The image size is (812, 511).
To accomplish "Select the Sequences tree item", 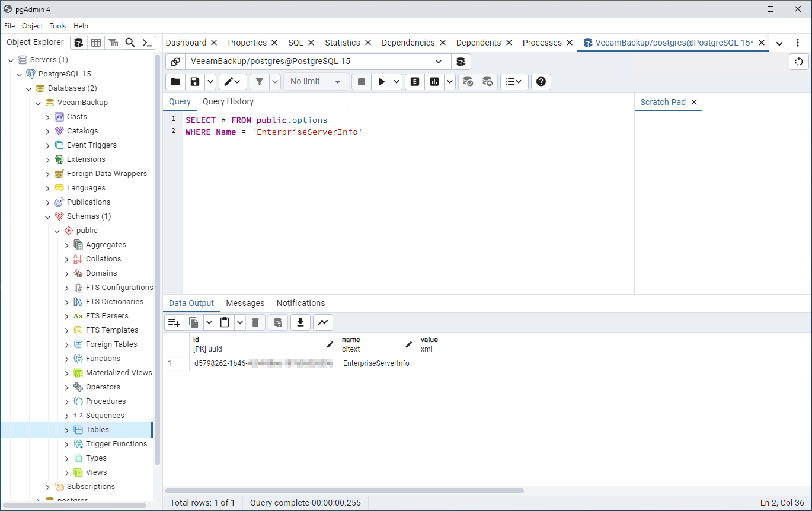I will (105, 416).
